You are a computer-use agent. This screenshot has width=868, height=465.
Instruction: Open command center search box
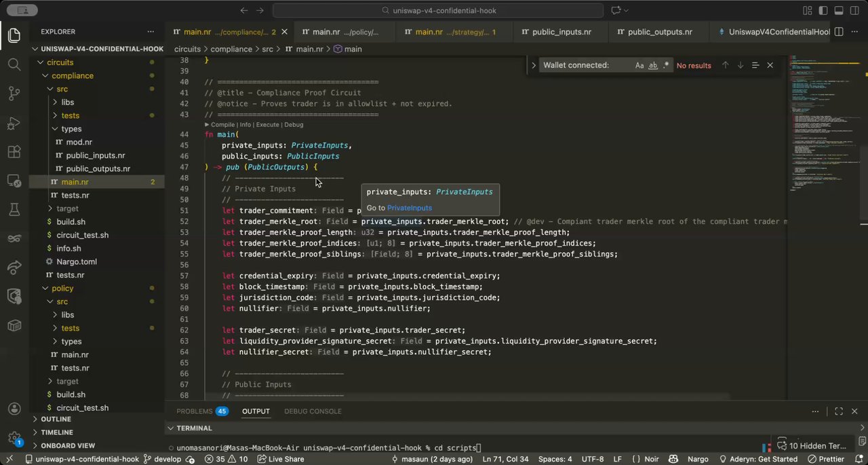[x=438, y=10]
